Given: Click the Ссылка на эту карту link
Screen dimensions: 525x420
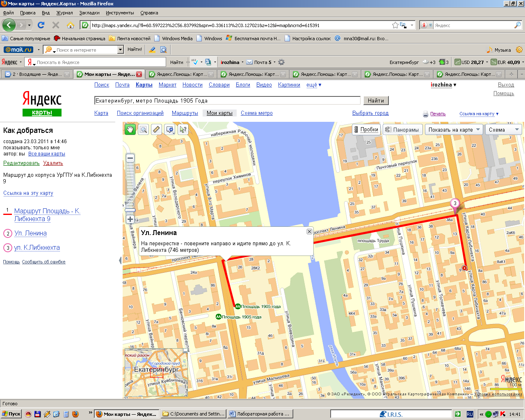Looking at the screenshot, I should 28,193.
